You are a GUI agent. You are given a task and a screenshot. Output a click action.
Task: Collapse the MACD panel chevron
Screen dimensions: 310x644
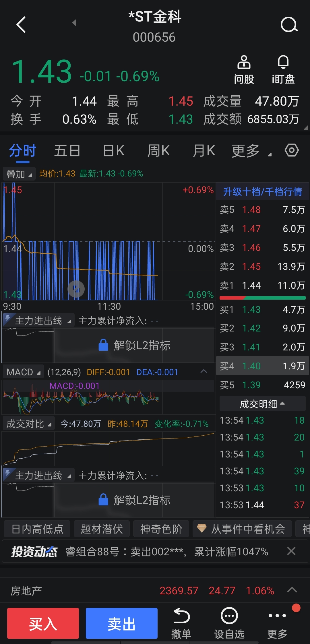coord(204,371)
